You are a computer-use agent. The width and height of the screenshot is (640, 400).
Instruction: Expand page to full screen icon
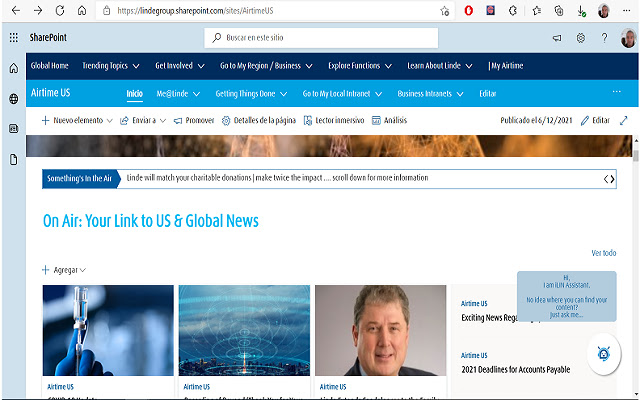623,120
